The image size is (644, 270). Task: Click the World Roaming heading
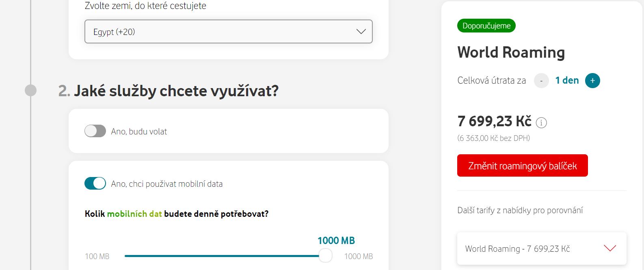511,53
